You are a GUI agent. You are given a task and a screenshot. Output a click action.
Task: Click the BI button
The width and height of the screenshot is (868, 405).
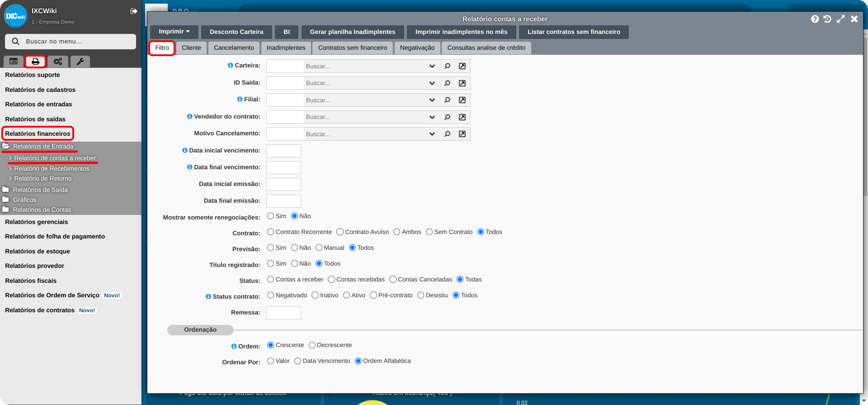pos(287,32)
